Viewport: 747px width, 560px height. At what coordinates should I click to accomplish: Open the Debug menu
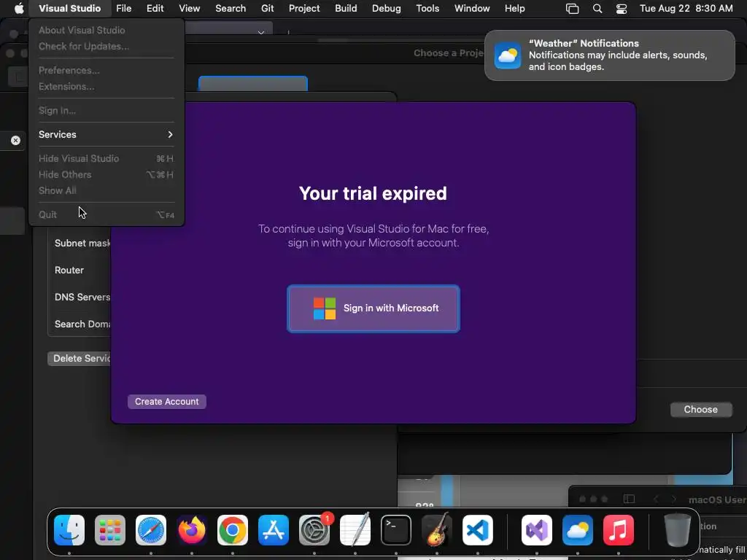(x=387, y=8)
